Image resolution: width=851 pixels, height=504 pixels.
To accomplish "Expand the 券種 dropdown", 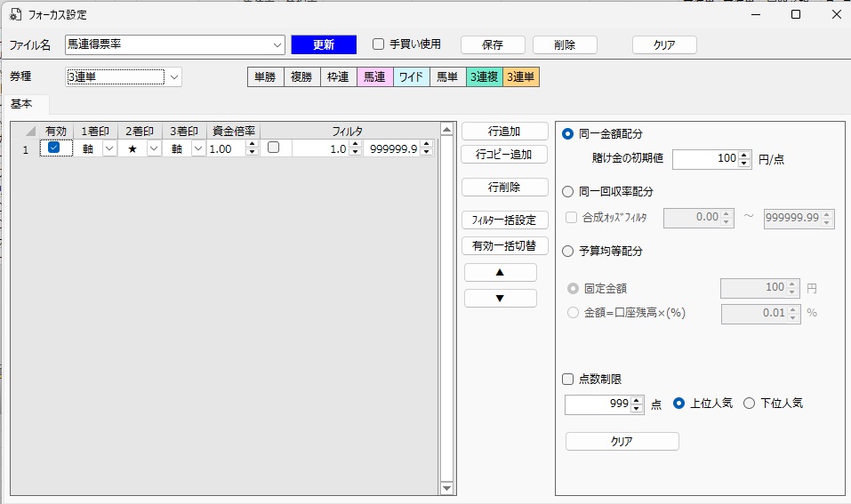I will click(x=174, y=77).
